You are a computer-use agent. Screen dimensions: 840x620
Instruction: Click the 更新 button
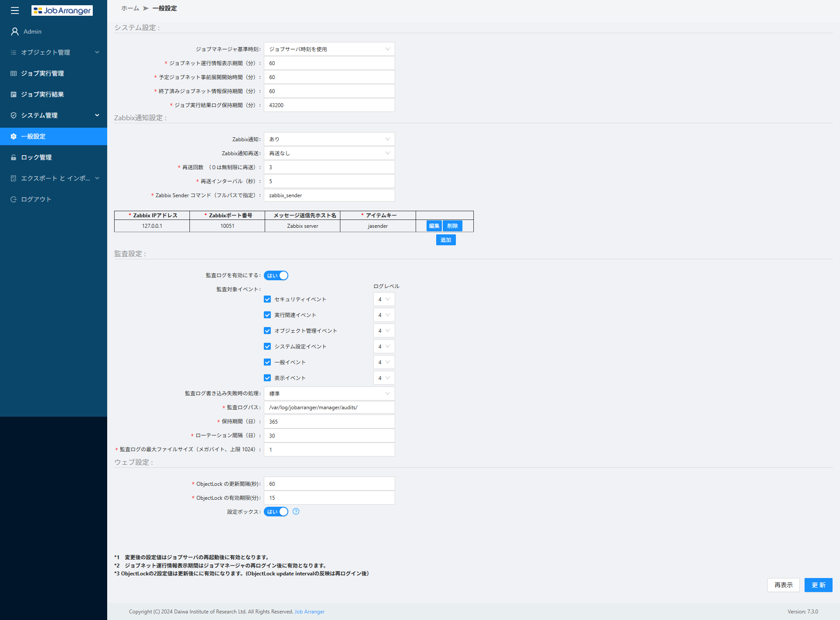coord(819,585)
